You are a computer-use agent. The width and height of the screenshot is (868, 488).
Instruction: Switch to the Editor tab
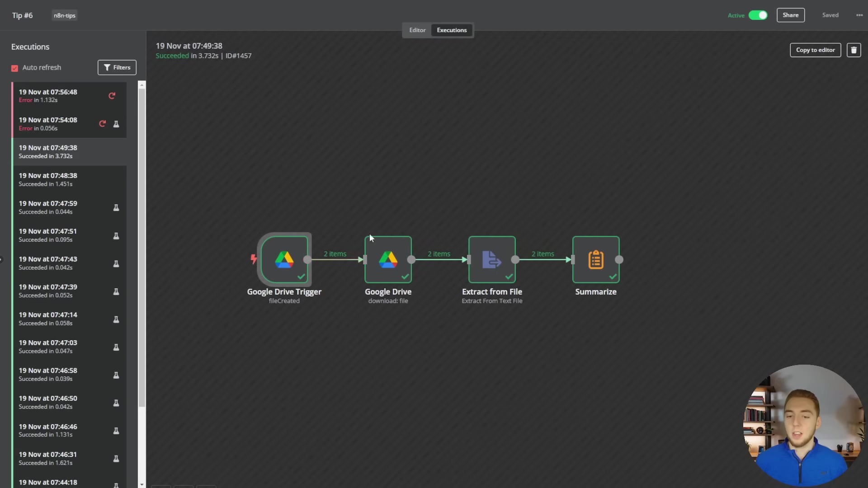point(417,30)
